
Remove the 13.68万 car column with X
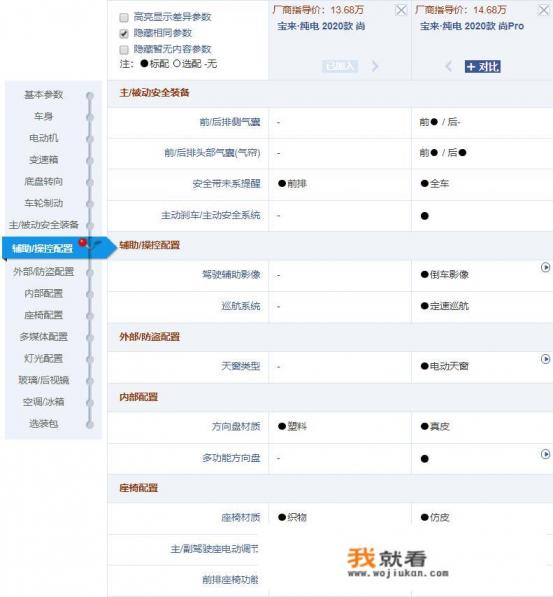(x=401, y=10)
